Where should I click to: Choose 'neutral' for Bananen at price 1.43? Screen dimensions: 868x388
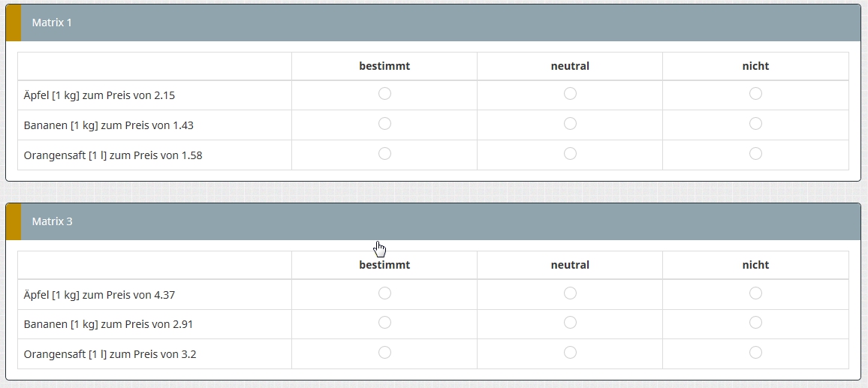[x=570, y=124]
